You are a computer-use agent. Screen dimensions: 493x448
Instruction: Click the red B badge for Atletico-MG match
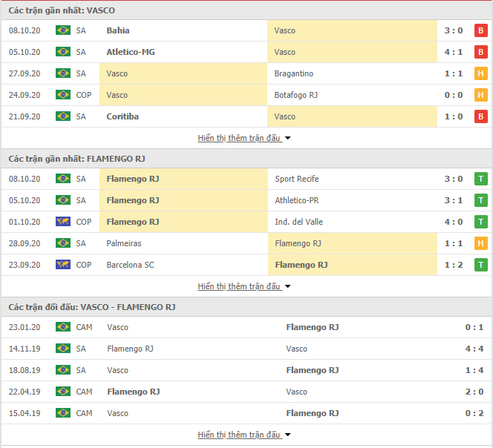[480, 52]
